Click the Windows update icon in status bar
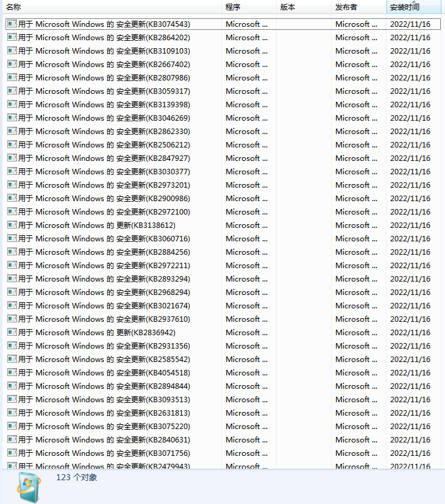The width and height of the screenshot is (445, 504). click(29, 487)
